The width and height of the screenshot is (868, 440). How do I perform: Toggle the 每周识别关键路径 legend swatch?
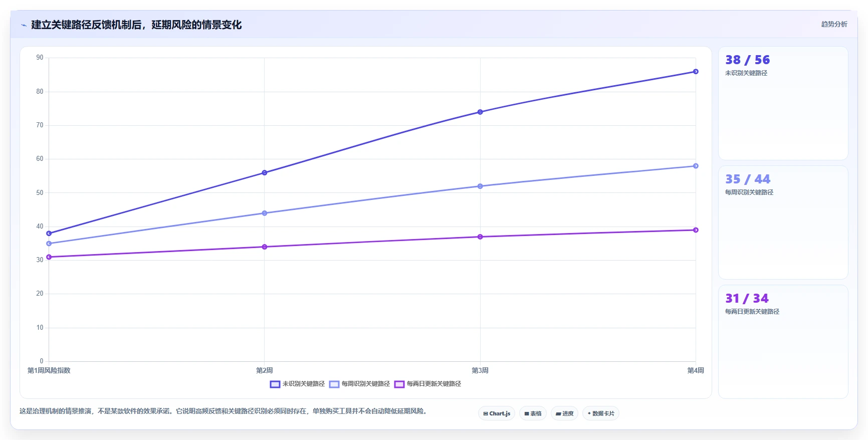pyautogui.click(x=334, y=384)
